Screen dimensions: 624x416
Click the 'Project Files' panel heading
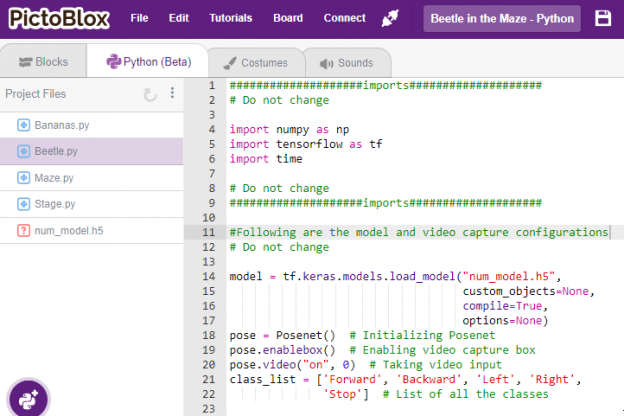click(36, 94)
